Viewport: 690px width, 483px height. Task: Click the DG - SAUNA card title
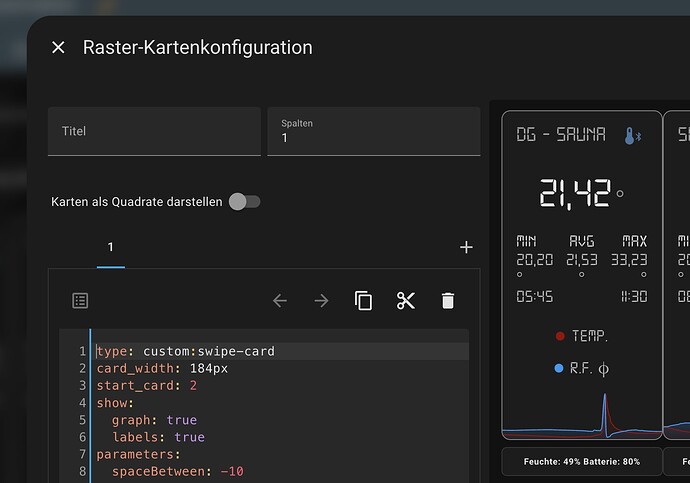561,135
